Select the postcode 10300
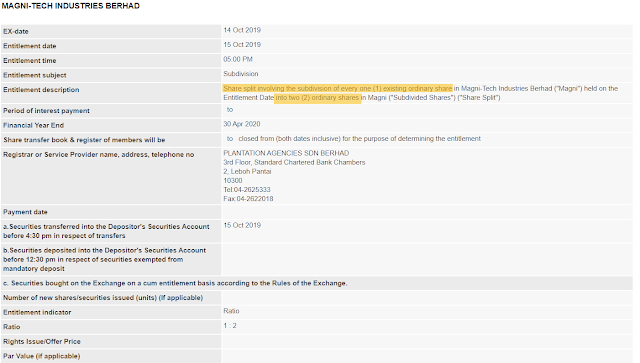This screenshot has height=363, width=640. (233, 180)
